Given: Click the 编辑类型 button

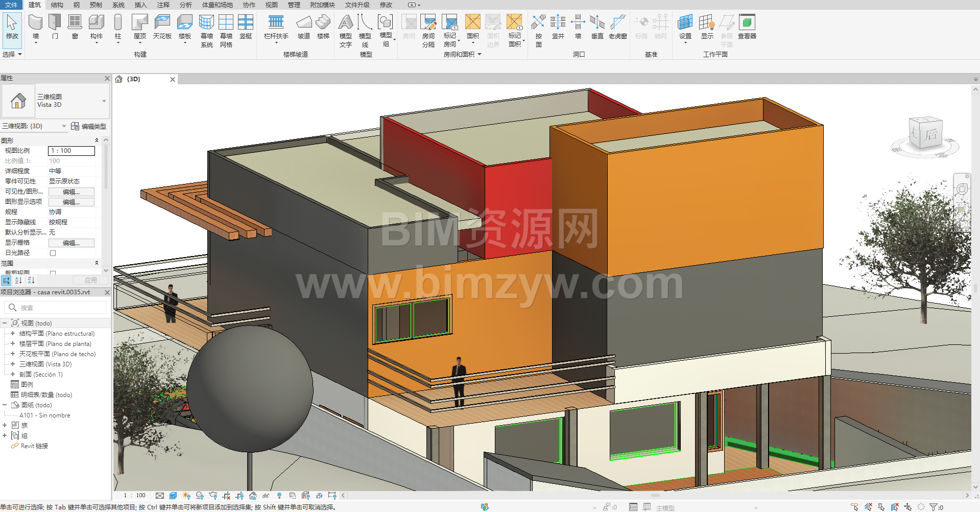Looking at the screenshot, I should pos(89,126).
